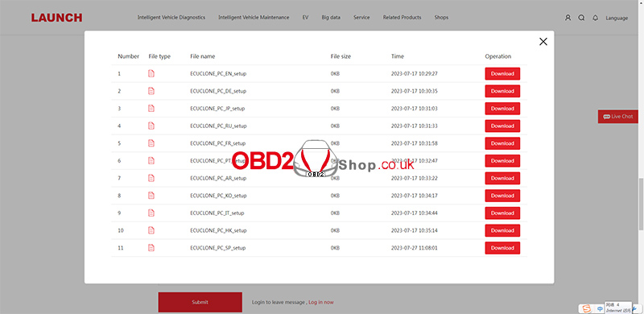
Task: Click the file icon in row 6
Action: 151,161
